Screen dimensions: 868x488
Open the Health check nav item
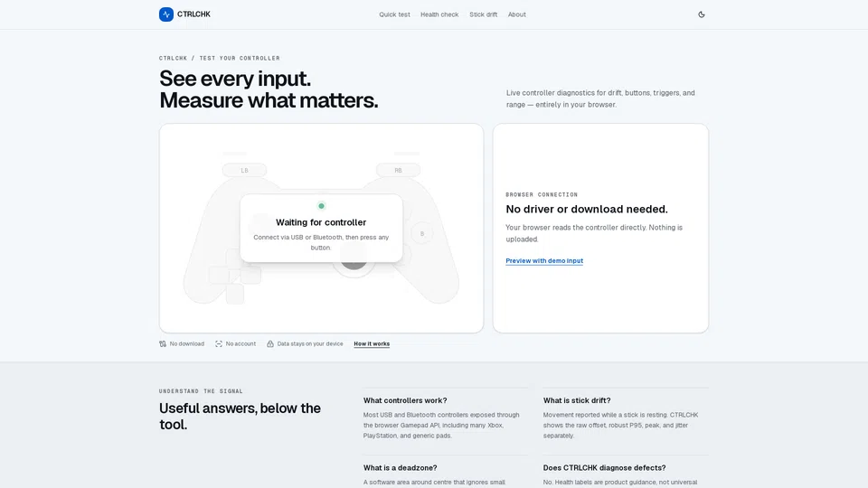439,14
